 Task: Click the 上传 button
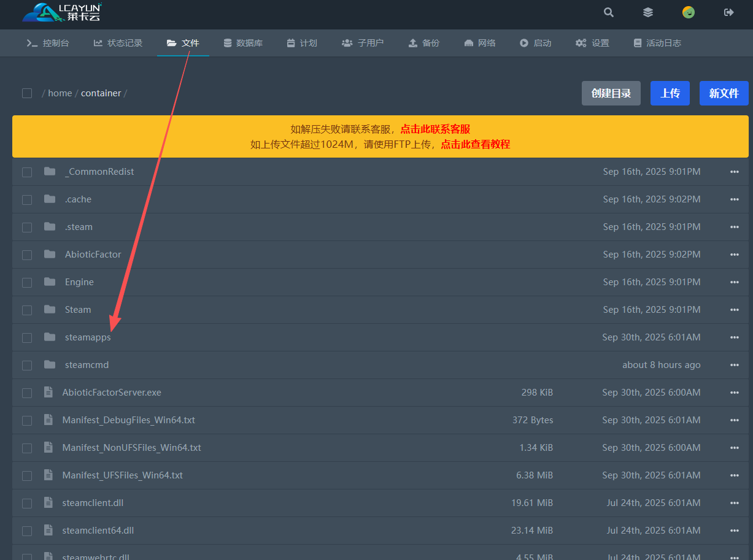[x=670, y=93]
